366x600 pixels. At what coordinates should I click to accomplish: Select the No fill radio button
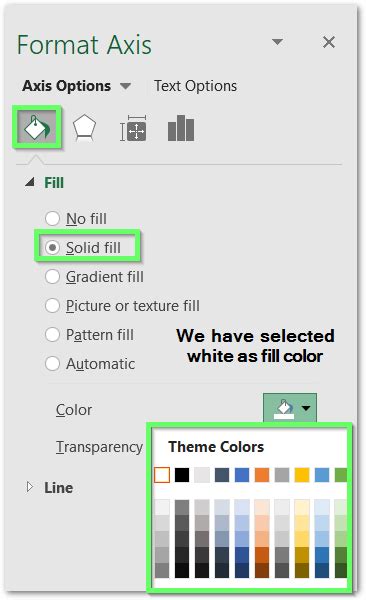(x=52, y=218)
